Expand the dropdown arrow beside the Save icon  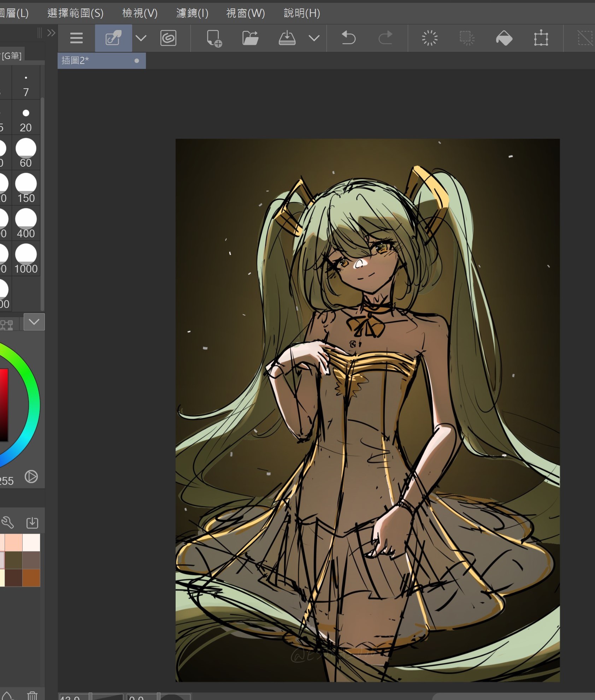click(x=314, y=38)
